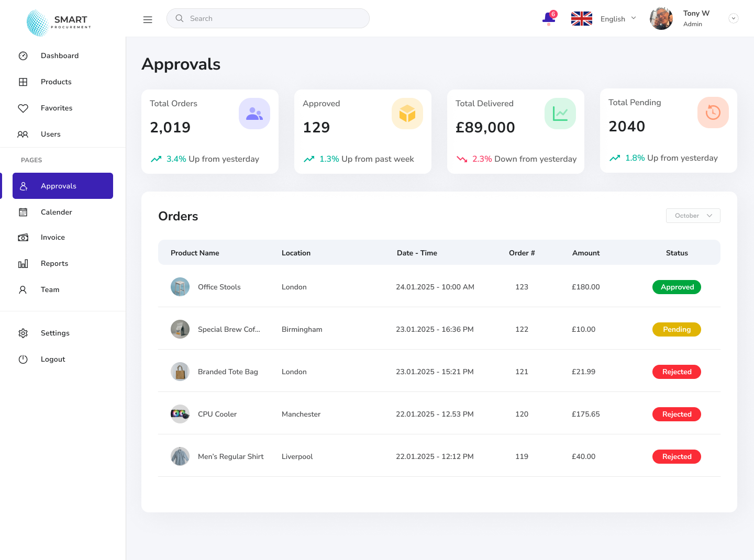754x560 pixels.
Task: Click the Dashboard gauge icon
Action: pyautogui.click(x=23, y=55)
